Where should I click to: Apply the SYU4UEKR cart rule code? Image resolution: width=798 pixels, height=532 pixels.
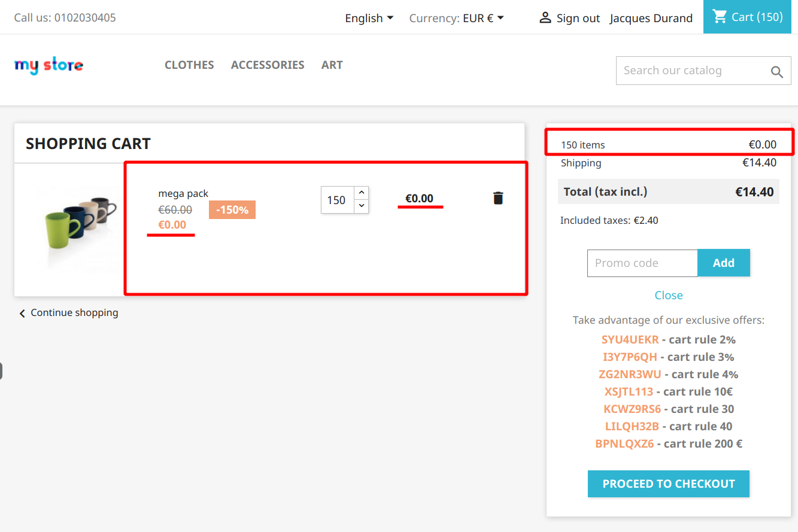[630, 339]
